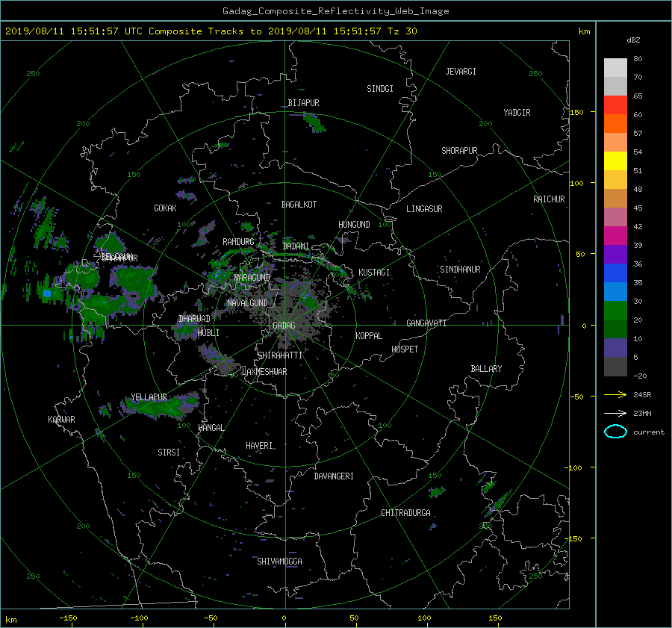Click the DAVANGERI city label
Image resolution: width=672 pixels, height=628 pixels.
click(334, 476)
